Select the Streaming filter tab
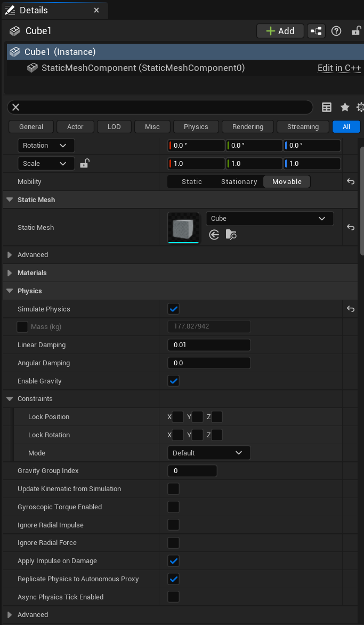364x625 pixels. (303, 127)
